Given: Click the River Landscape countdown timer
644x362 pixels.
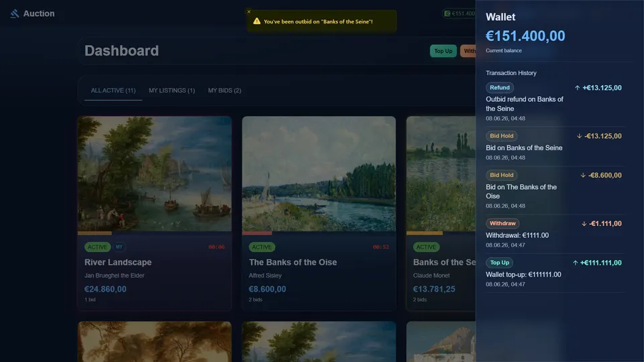Looking at the screenshot, I should pos(217,247).
